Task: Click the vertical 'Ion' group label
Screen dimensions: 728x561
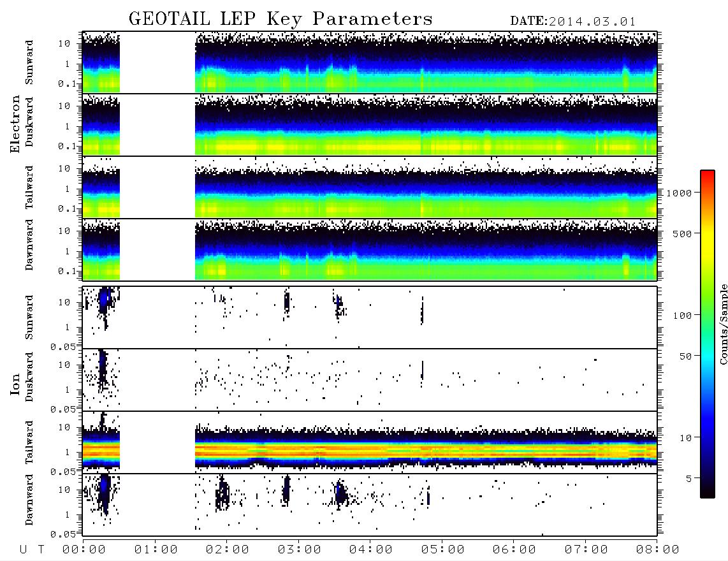Action: (15, 384)
